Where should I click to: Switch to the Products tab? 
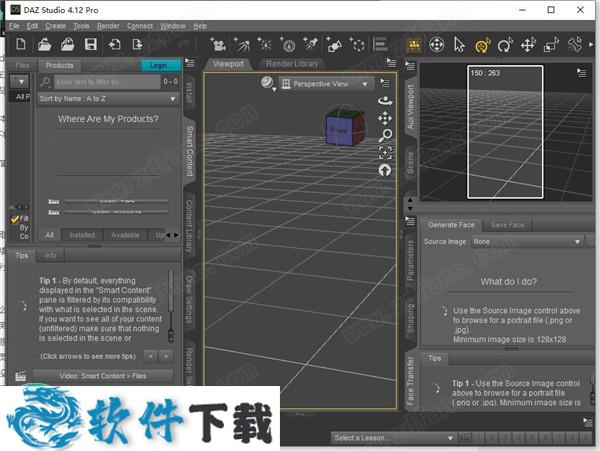(59, 65)
